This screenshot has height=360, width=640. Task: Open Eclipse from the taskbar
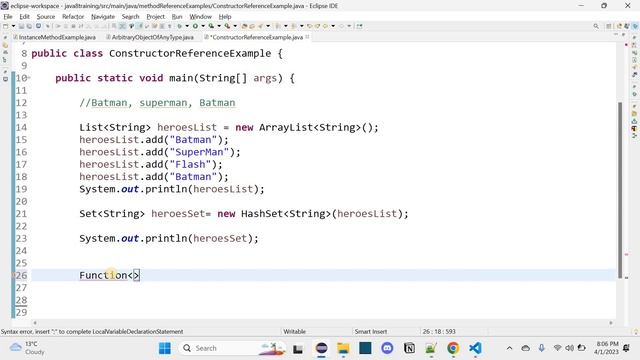[x=322, y=348]
